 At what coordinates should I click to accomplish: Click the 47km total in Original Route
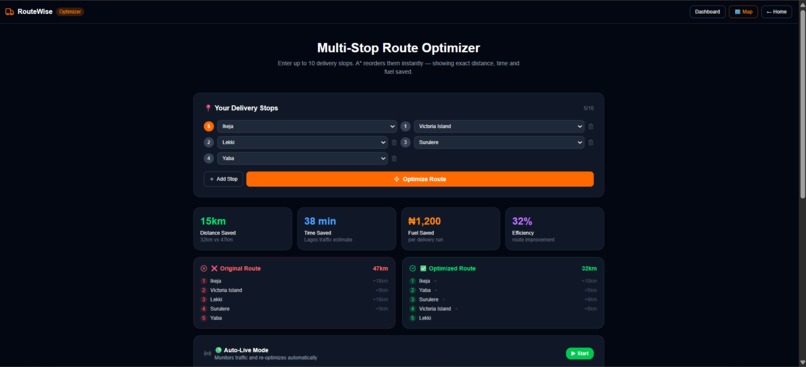point(380,268)
